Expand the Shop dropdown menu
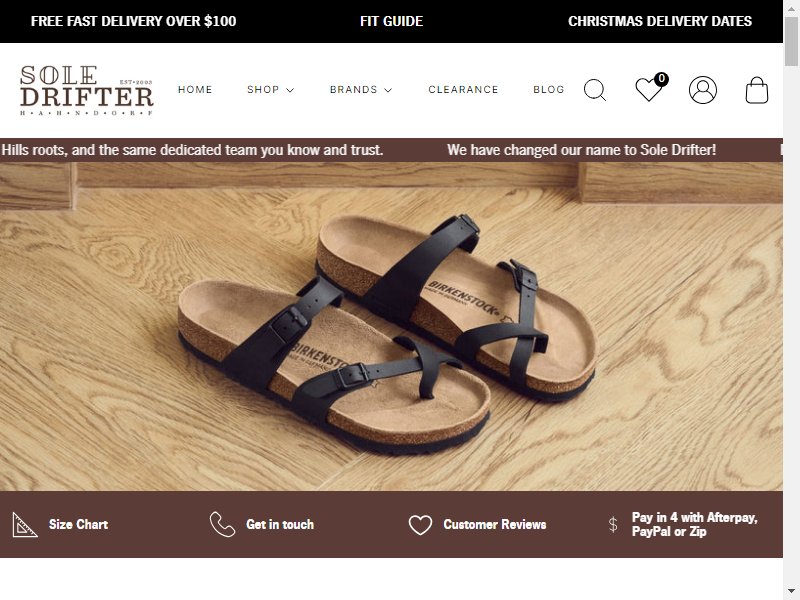 270,90
